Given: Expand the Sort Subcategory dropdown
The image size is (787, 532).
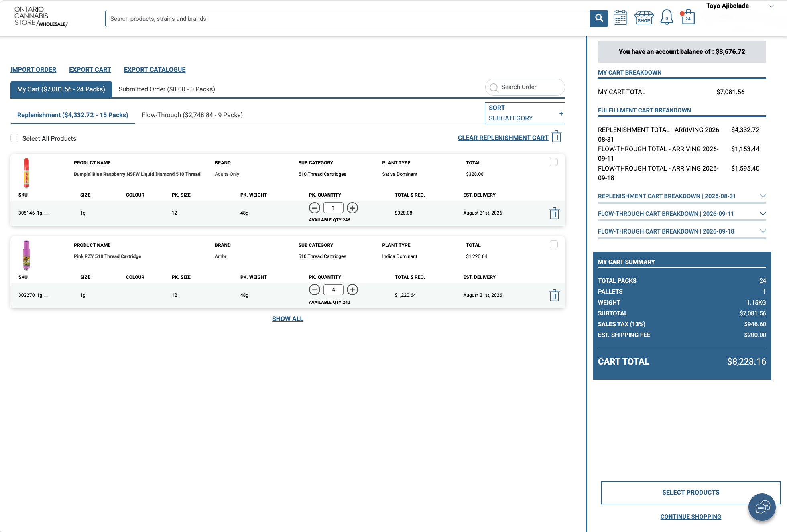Looking at the screenshot, I should pyautogui.click(x=525, y=113).
